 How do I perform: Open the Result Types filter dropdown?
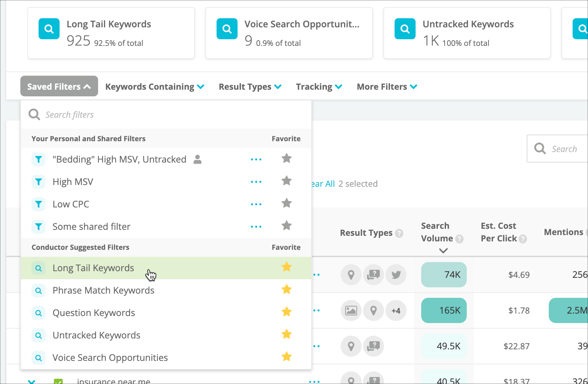[250, 87]
